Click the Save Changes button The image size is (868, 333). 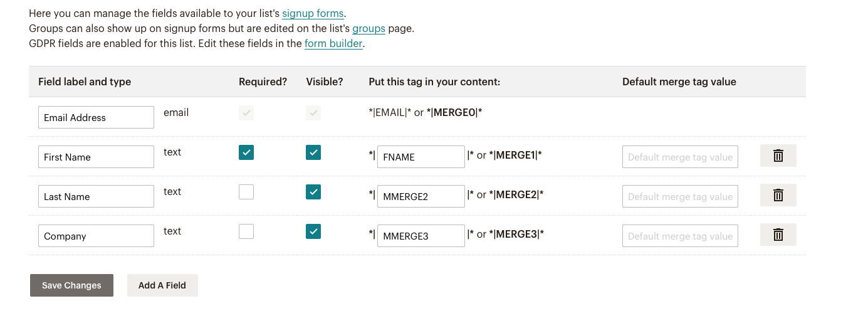[x=71, y=285]
